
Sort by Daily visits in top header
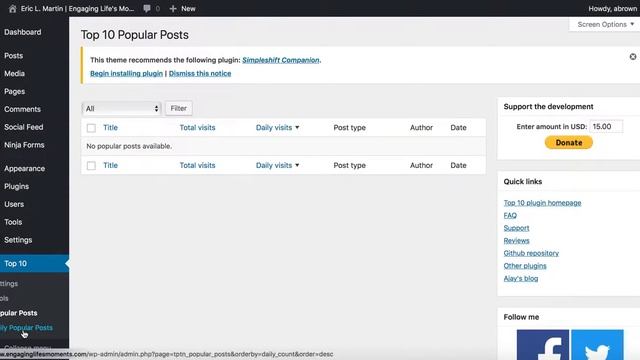(x=274, y=127)
